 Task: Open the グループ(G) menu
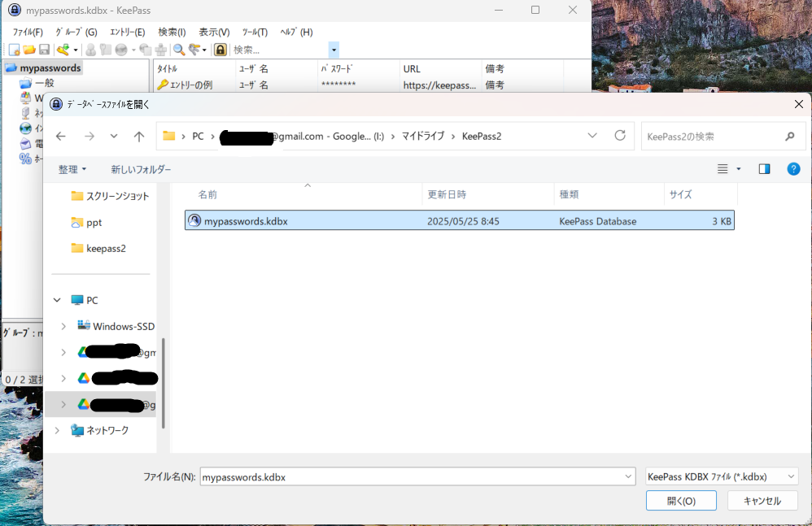point(76,32)
